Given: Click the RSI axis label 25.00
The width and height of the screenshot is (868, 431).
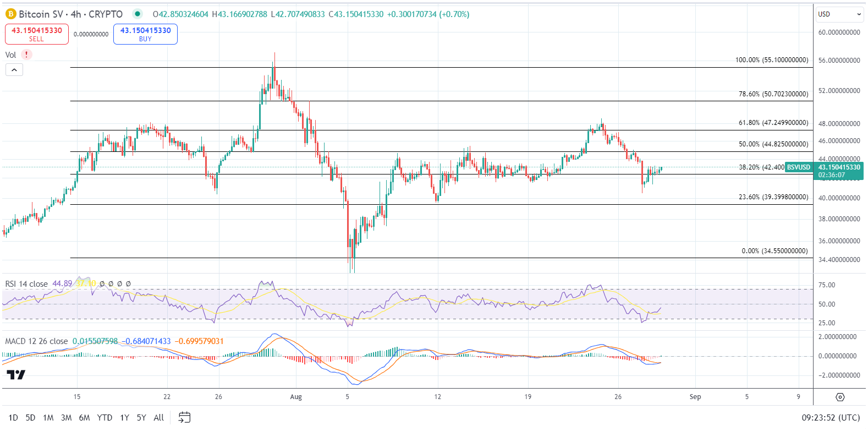Looking at the screenshot, I should (827, 323).
